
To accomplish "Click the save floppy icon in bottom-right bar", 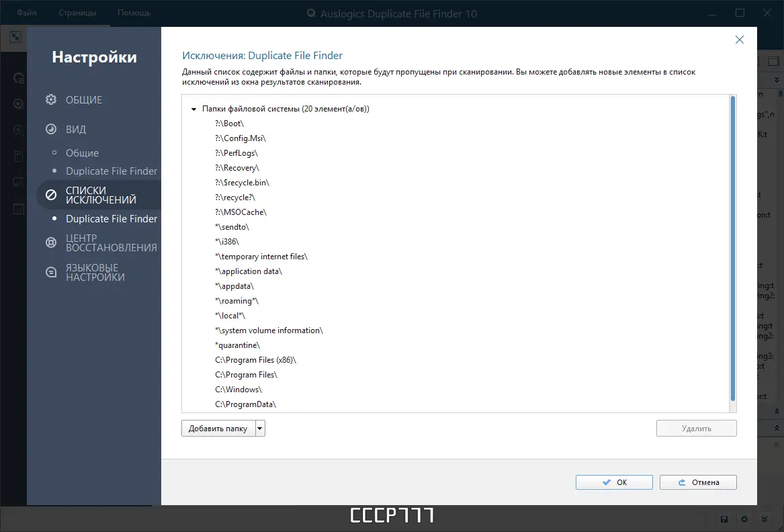I will pos(724,519).
